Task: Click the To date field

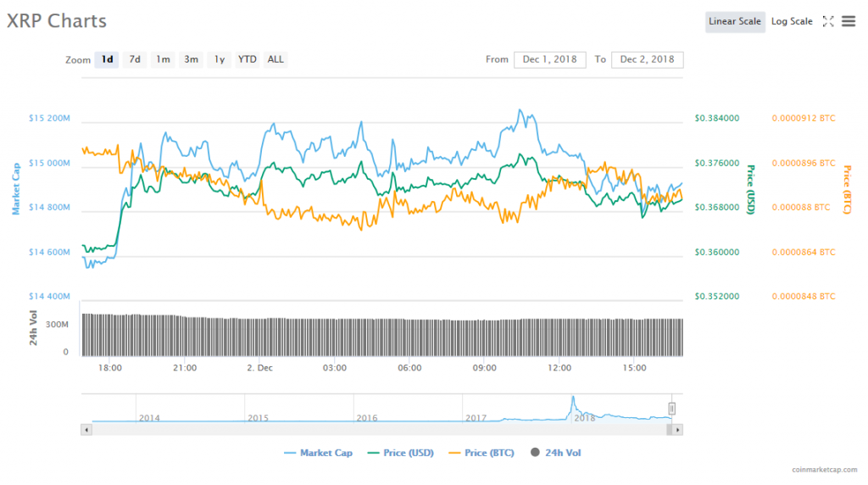Action: (647, 59)
